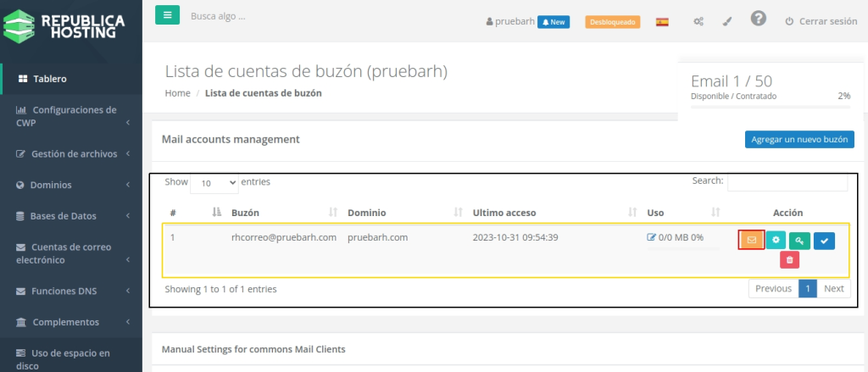Click the teal gear settings action icon

click(x=776, y=241)
